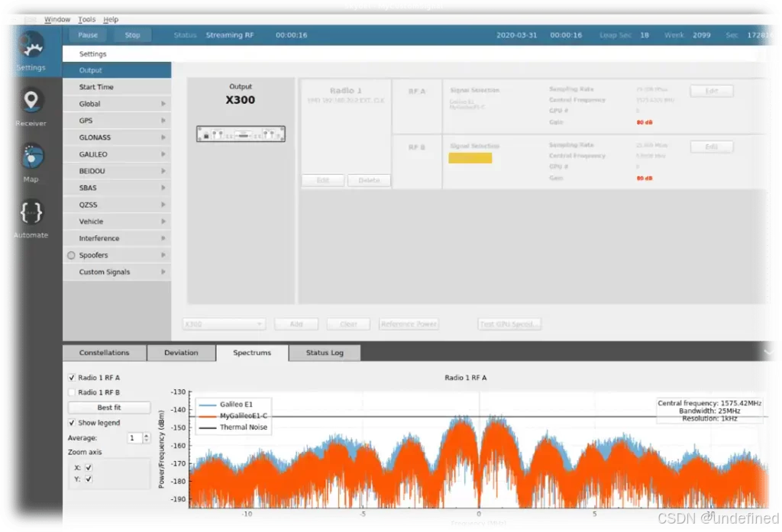This screenshot has height=532, width=782.
Task: Click the Test GPU Speed button
Action: 509,324
